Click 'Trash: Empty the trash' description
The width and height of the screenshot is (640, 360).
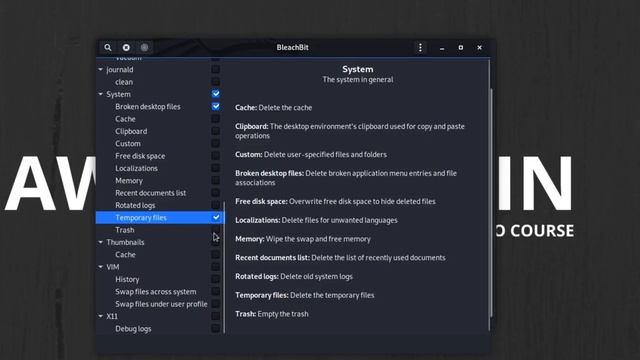272,314
